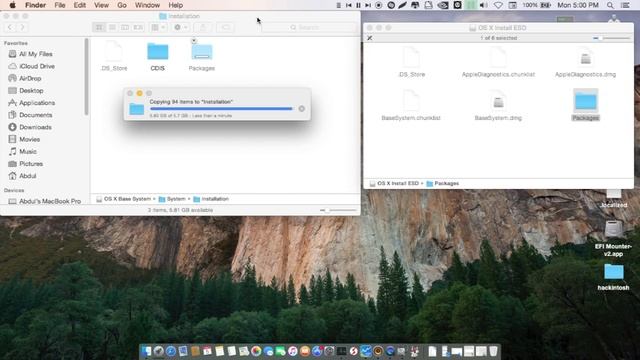
Task: Clear selection X in OS X Install ESD window
Action: (370, 38)
